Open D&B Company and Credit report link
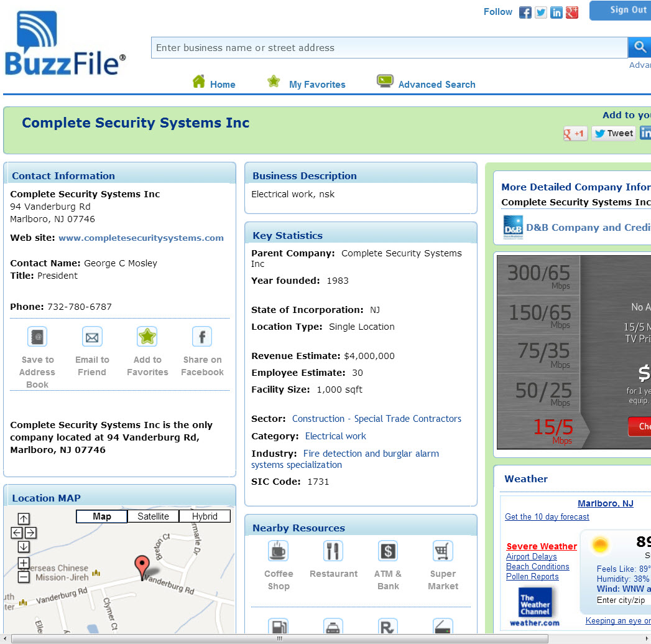 tap(588, 227)
